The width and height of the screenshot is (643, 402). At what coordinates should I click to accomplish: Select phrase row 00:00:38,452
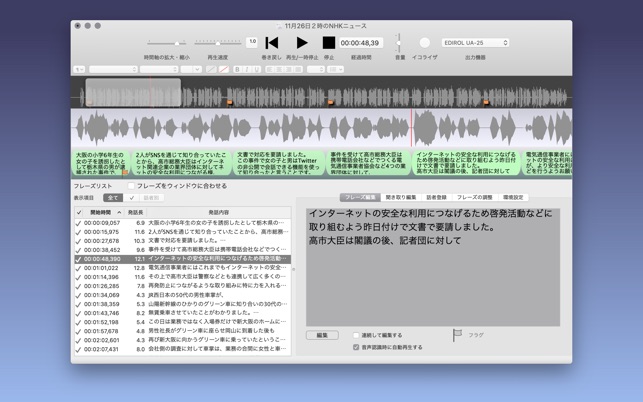183,250
